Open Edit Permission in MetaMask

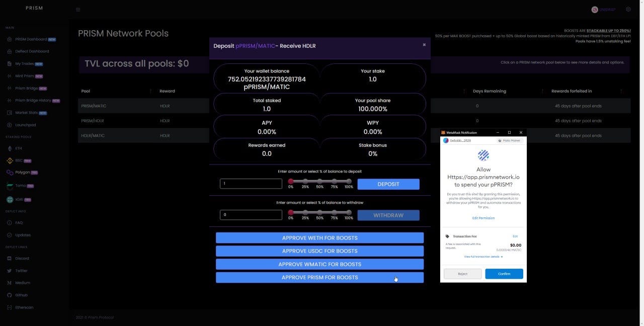[484, 218]
